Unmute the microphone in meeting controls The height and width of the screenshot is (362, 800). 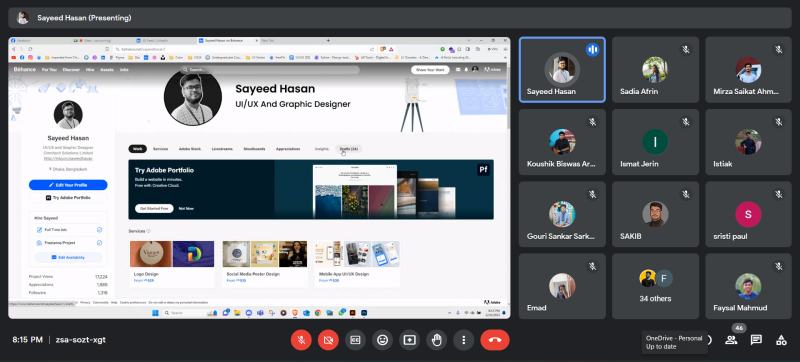[302, 340]
